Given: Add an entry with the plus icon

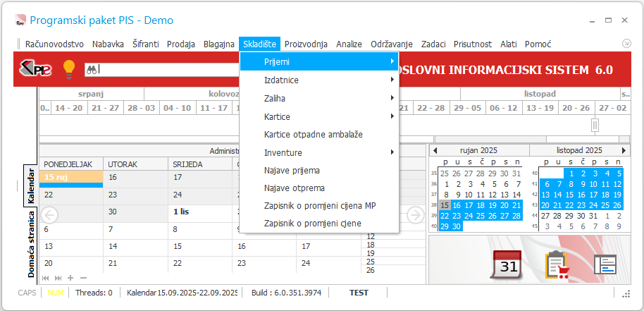Looking at the screenshot, I should coord(70,278).
